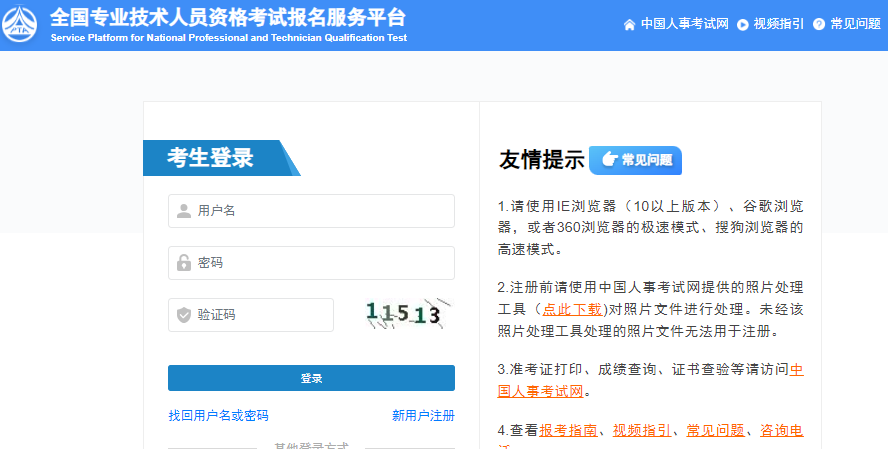Click the platform logo in the header
888x449 pixels.
coord(22,25)
